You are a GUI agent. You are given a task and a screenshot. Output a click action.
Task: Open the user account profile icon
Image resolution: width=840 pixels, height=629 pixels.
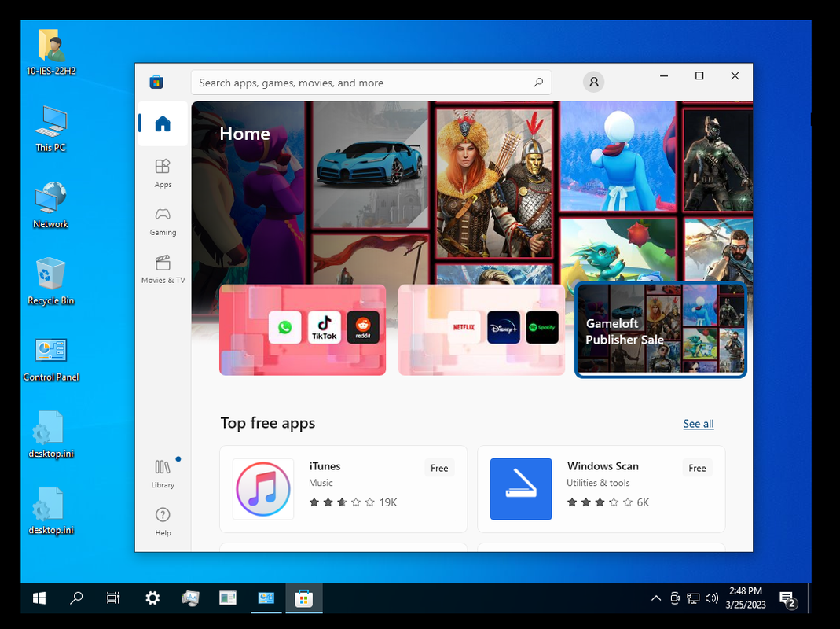[x=593, y=82]
